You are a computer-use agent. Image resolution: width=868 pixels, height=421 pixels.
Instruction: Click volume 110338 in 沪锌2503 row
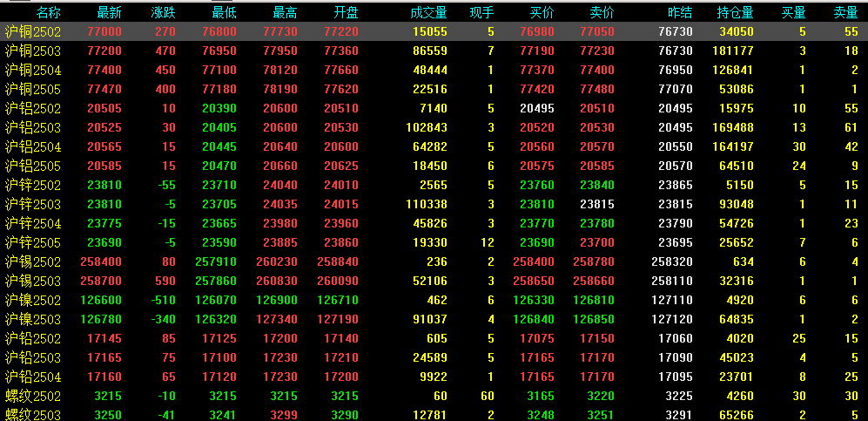(x=427, y=205)
